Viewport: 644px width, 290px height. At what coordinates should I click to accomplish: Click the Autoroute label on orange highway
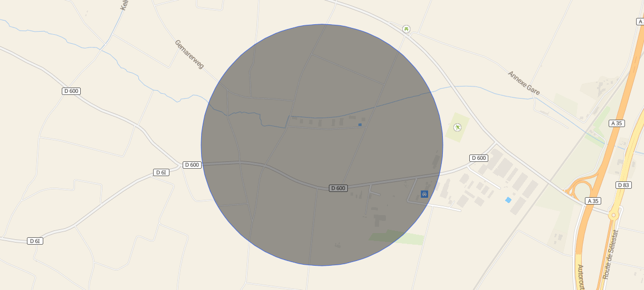(580, 277)
